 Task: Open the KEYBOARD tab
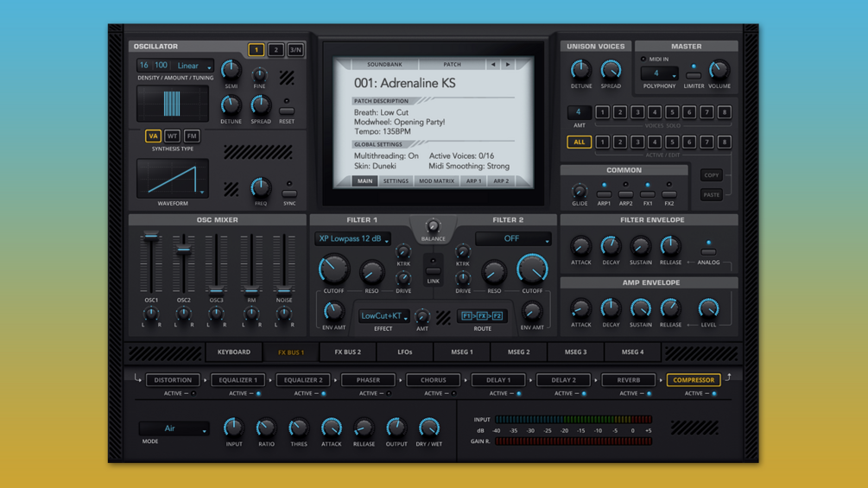tap(233, 352)
